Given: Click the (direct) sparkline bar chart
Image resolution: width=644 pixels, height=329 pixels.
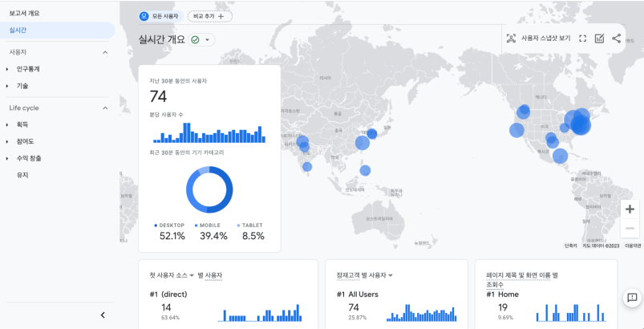Looking at the screenshot, I should point(260,313).
